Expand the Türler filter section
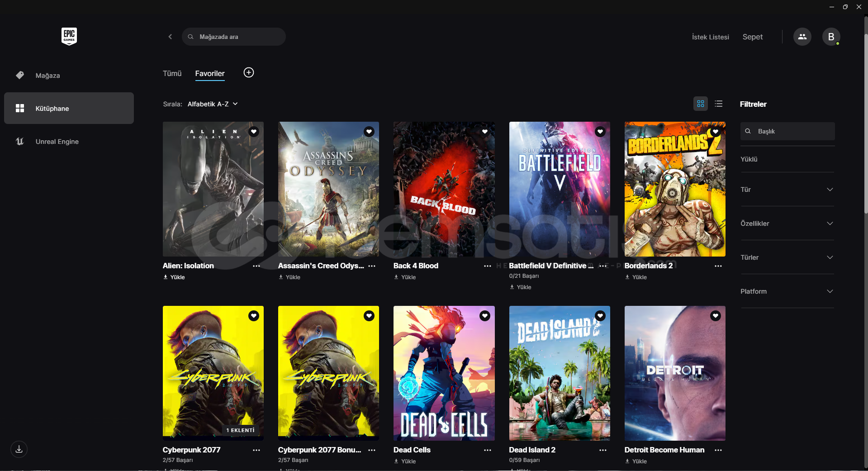 coord(787,257)
